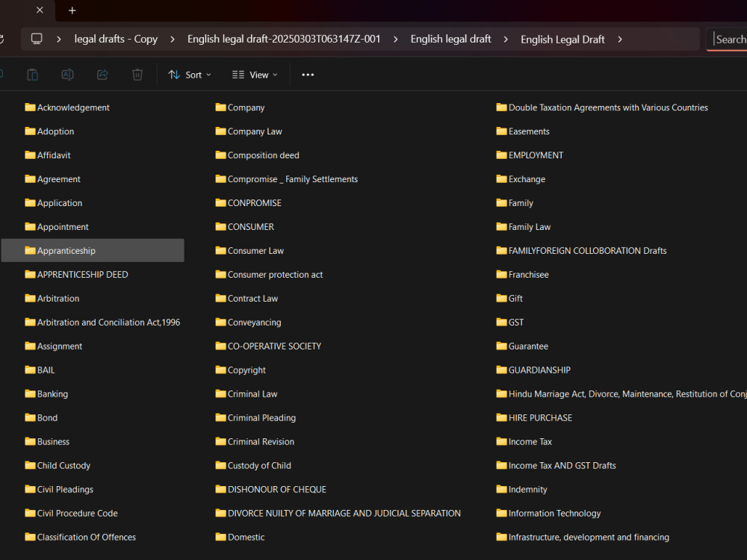Image resolution: width=747 pixels, height=560 pixels.
Task: Select the Appointment folder icon
Action: 30,226
